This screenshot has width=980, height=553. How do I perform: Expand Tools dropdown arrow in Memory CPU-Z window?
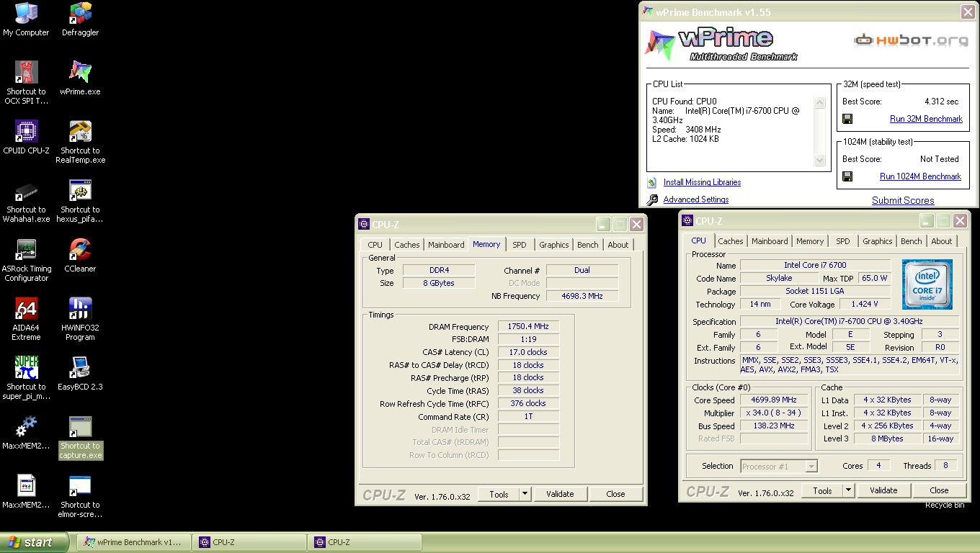[525, 494]
